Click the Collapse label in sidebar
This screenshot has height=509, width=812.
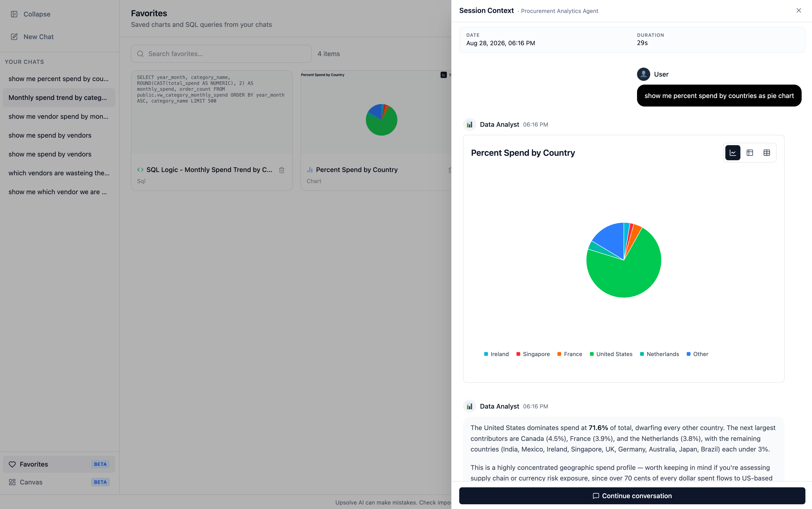[x=37, y=14]
